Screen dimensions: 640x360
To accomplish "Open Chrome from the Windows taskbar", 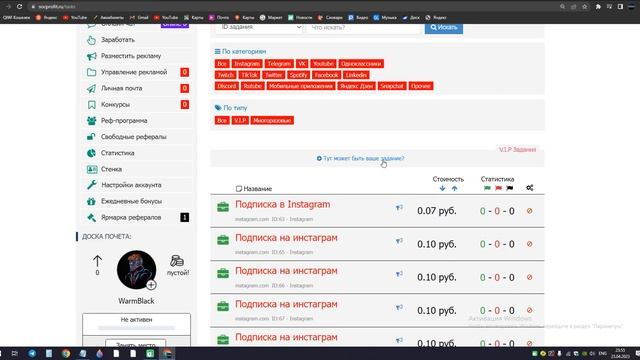I will (66, 353).
